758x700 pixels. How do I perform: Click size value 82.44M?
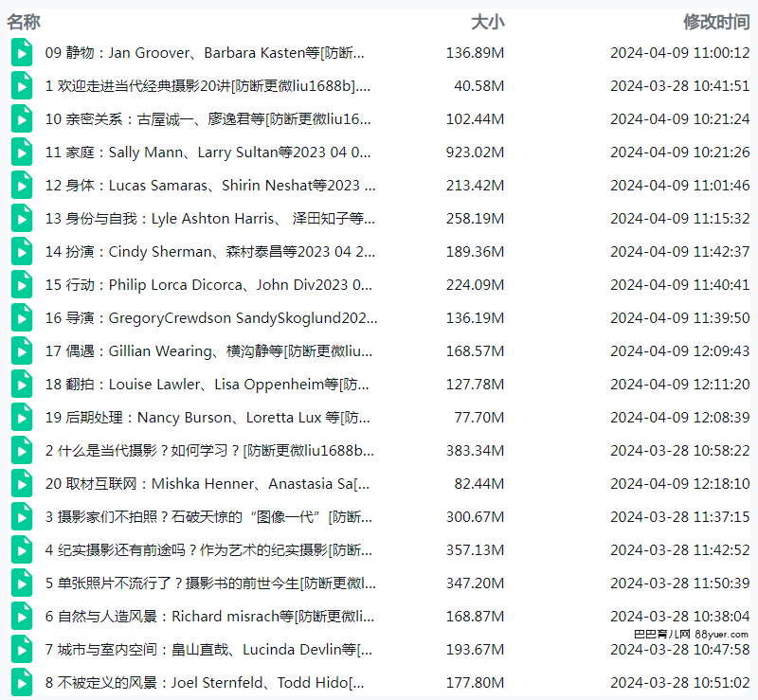tap(479, 484)
